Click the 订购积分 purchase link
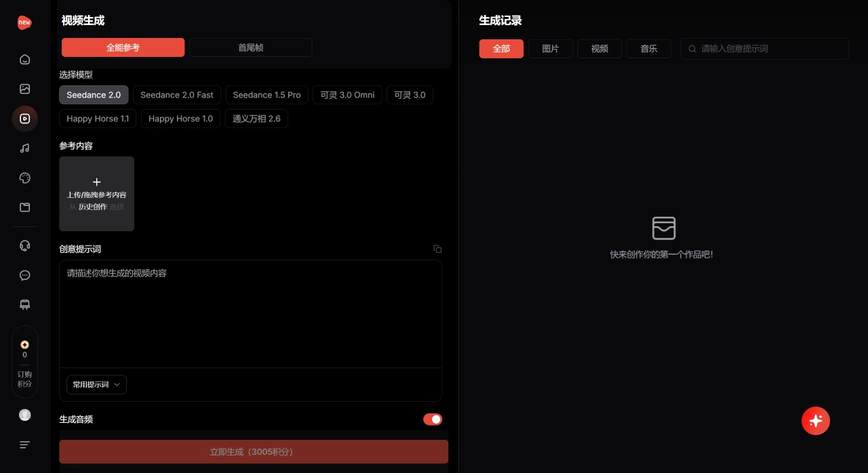The height and width of the screenshot is (473, 868). [x=25, y=379]
